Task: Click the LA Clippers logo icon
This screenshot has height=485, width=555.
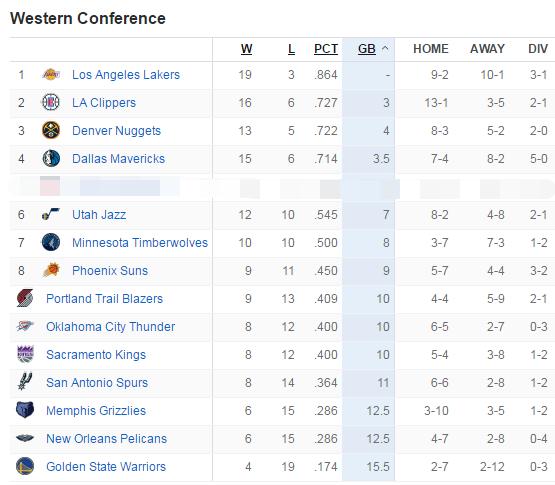Action: point(51,102)
